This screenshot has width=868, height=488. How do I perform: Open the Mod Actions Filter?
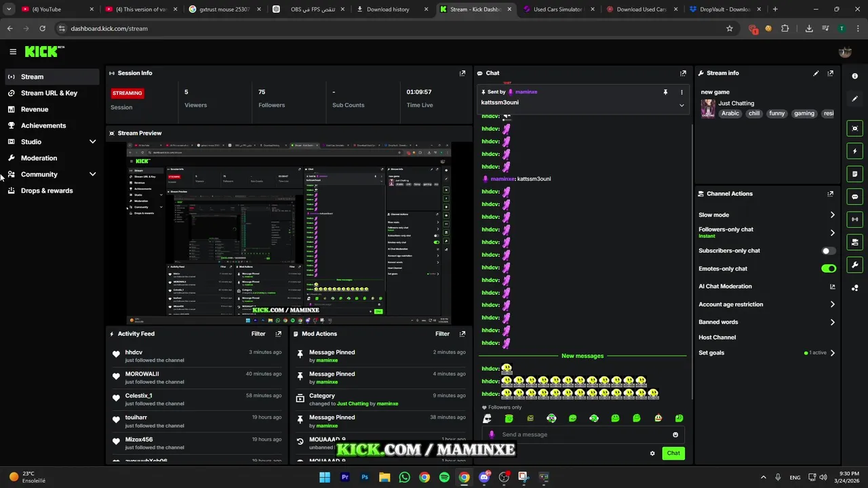[442, 334]
